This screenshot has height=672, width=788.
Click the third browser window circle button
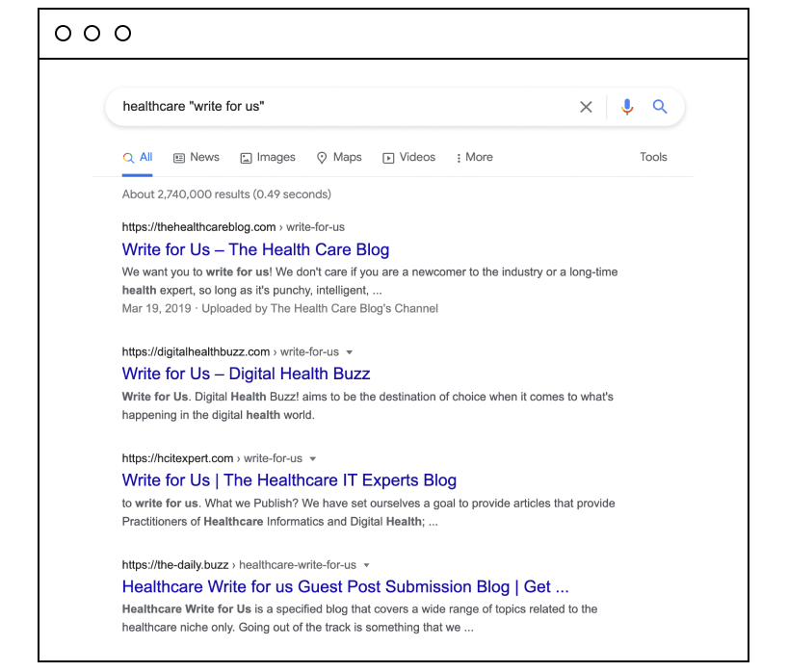[x=122, y=34]
